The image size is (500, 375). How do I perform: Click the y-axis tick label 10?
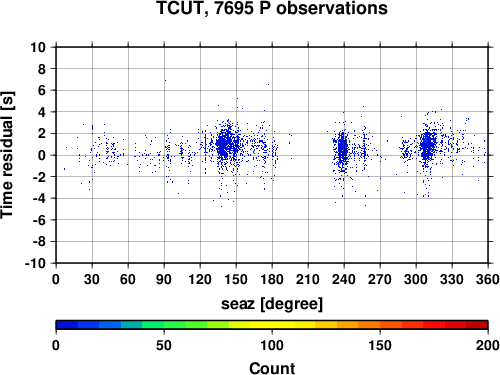38,47
